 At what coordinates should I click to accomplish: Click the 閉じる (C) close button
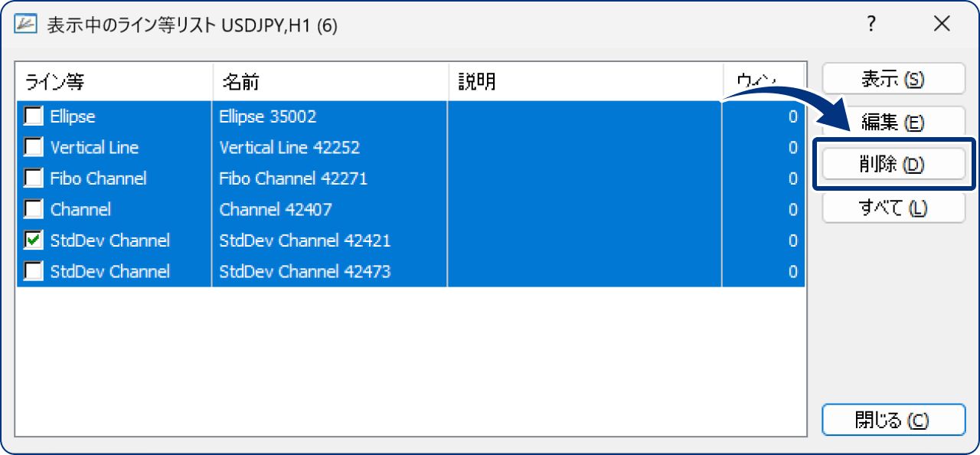click(893, 421)
